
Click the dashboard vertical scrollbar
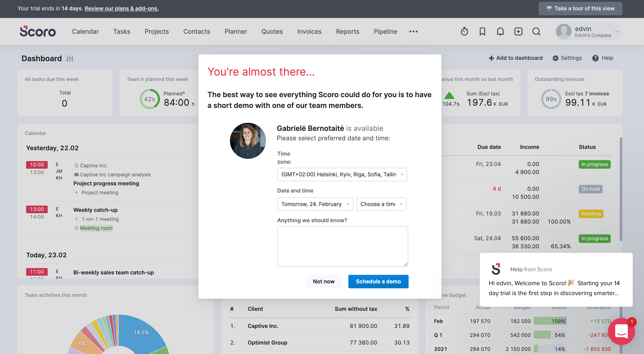tap(621, 189)
